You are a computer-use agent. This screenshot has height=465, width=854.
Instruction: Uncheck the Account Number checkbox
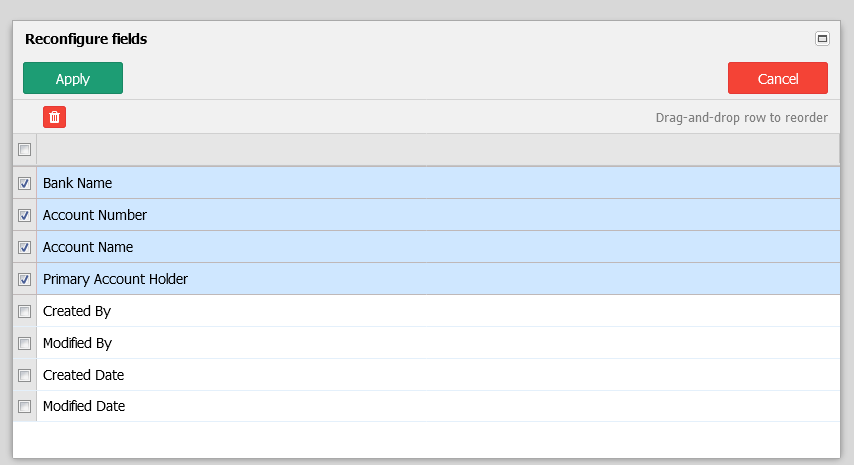[25, 215]
